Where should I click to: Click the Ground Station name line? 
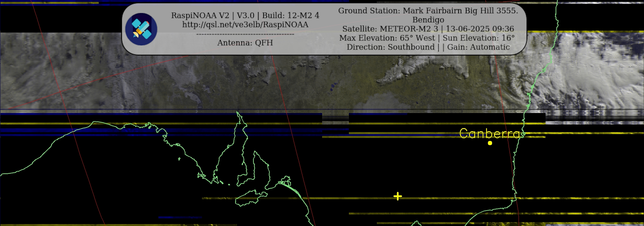[x=428, y=11]
